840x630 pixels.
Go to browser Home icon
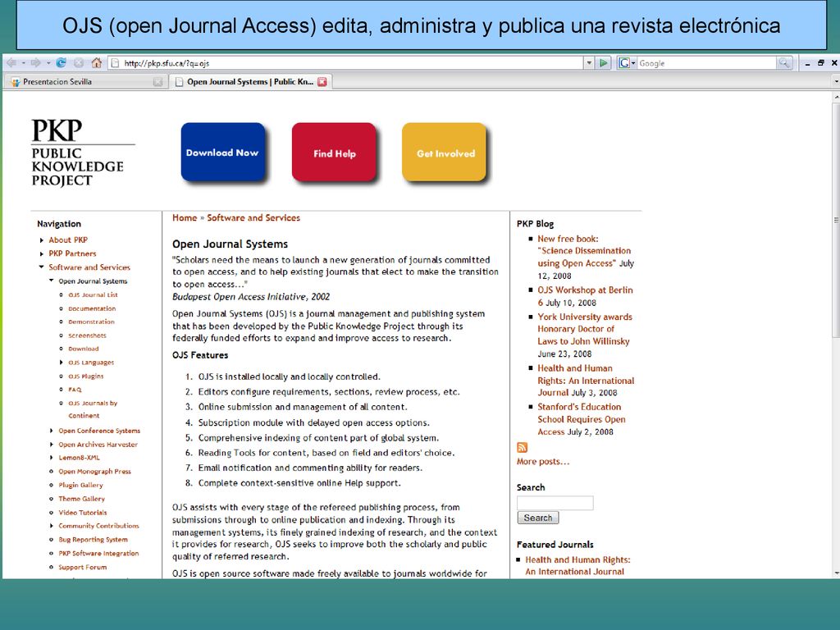[97, 62]
